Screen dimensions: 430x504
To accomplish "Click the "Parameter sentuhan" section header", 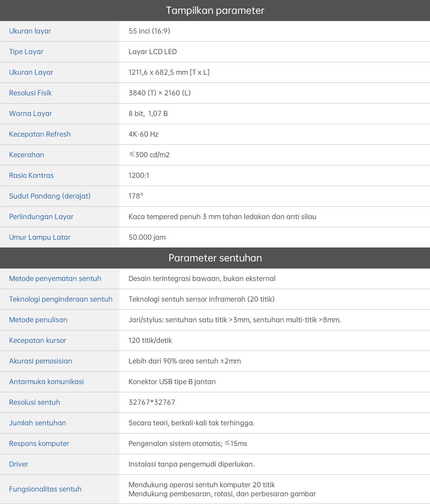I will click(x=215, y=258).
